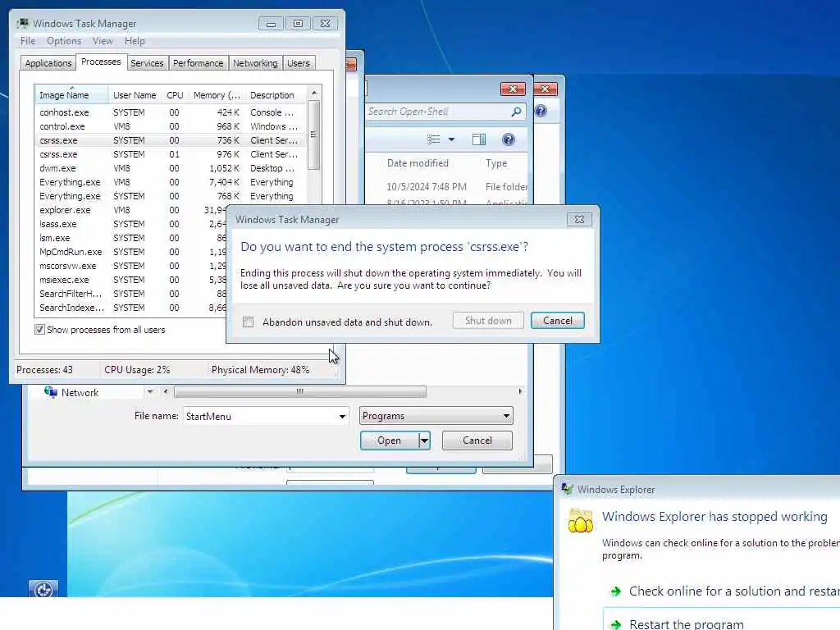Open the File name combo box dropdown
This screenshot has height=630, width=840.
pyautogui.click(x=342, y=416)
